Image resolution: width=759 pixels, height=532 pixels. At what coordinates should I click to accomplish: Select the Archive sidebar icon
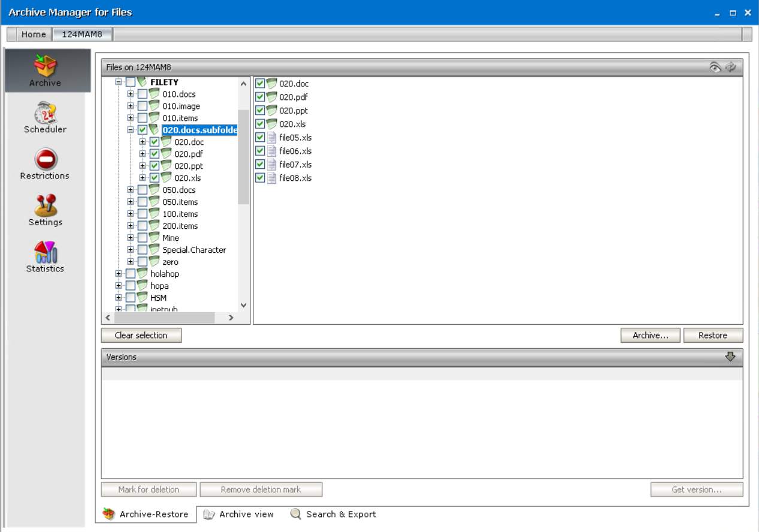[45, 70]
